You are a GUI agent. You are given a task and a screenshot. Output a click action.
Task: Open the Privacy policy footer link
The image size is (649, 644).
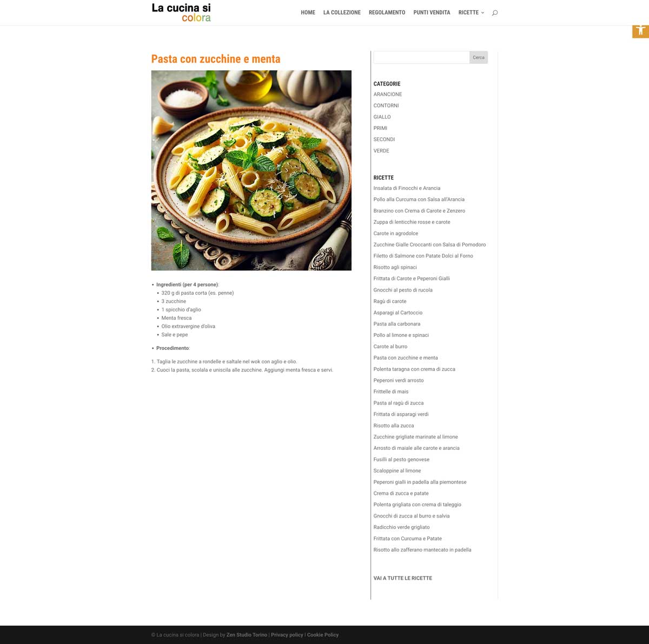coord(287,635)
